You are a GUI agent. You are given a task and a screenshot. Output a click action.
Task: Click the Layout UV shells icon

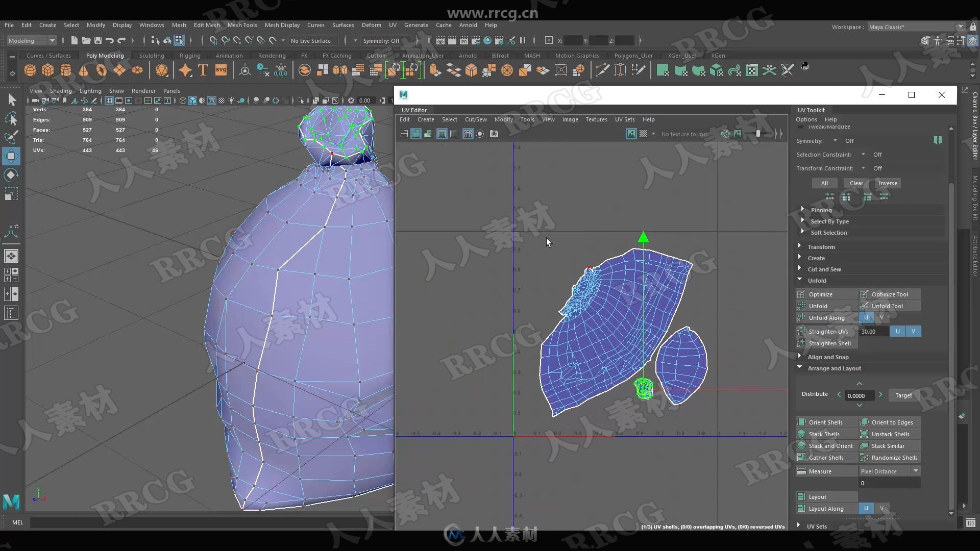coord(802,496)
